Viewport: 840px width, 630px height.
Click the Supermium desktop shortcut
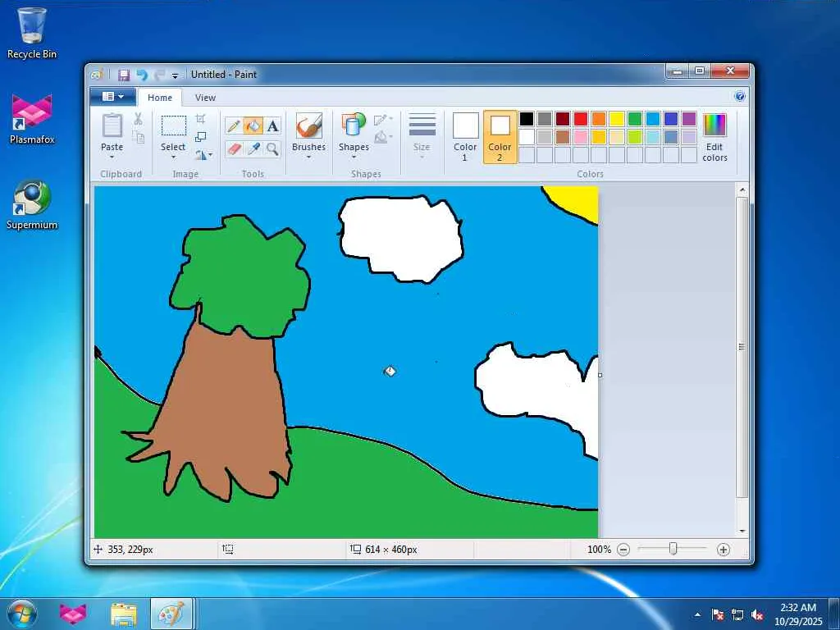(x=32, y=204)
